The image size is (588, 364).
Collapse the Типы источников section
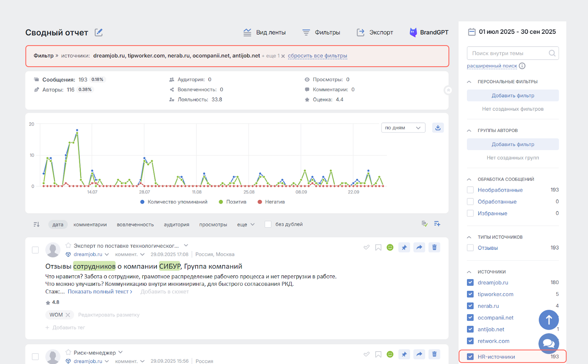[x=469, y=237]
